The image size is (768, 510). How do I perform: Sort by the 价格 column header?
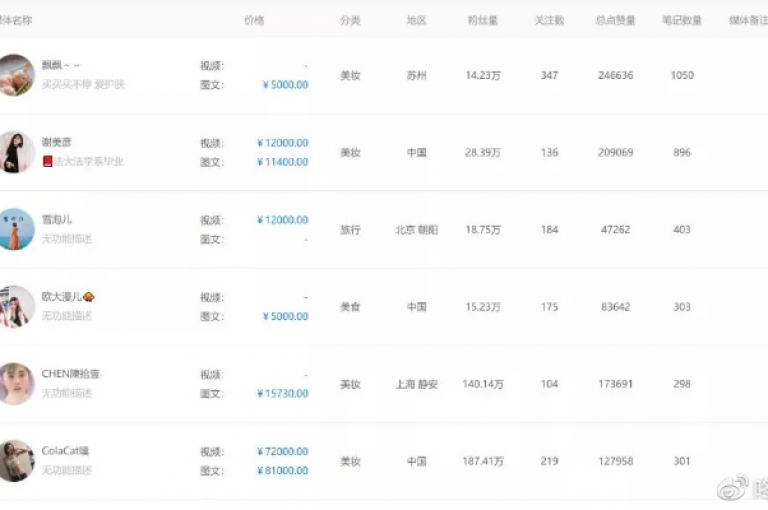pyautogui.click(x=254, y=21)
